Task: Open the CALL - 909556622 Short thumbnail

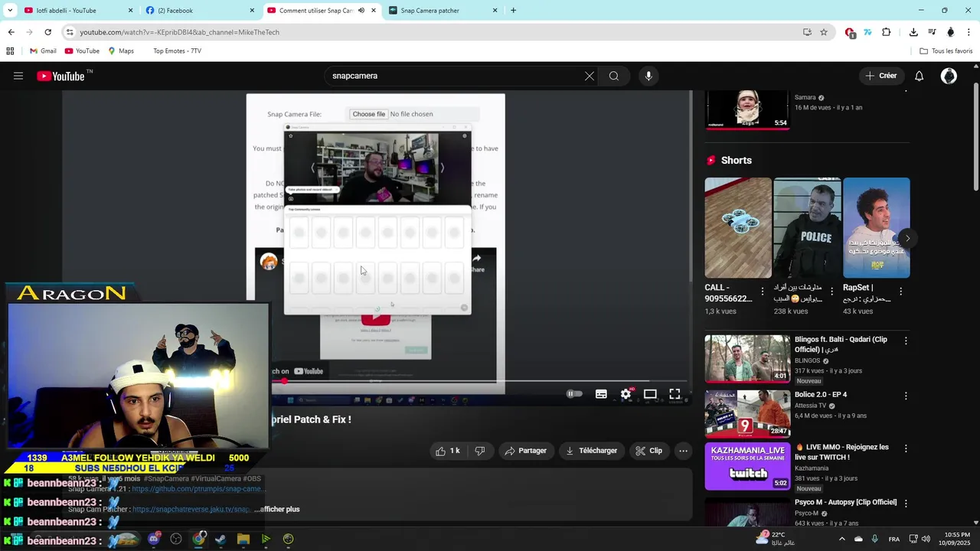Action: pyautogui.click(x=738, y=228)
